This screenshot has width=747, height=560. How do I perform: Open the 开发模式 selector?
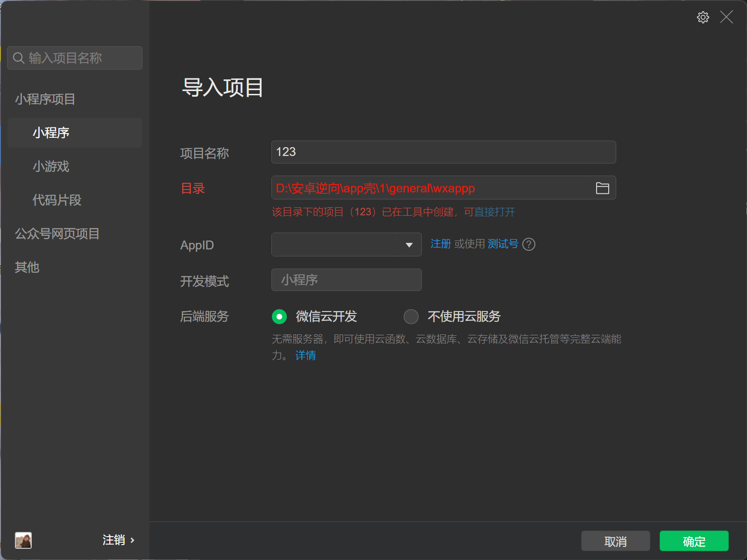[x=346, y=280]
